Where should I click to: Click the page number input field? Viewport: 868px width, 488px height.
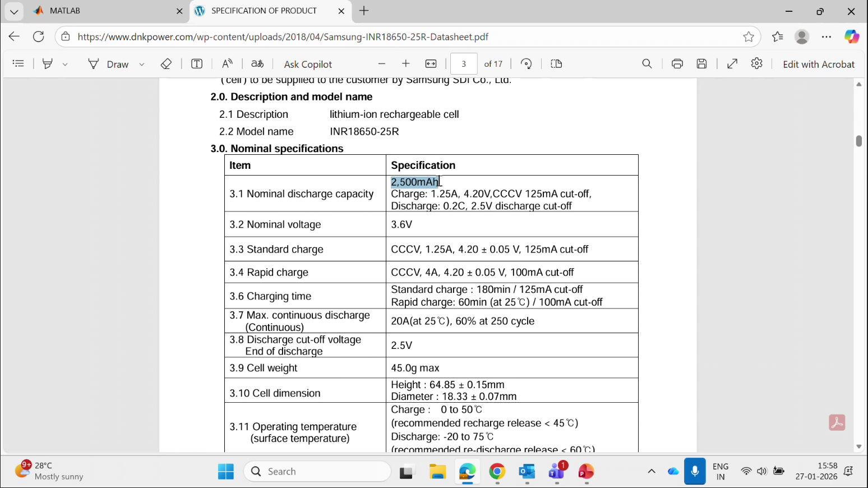pos(464,64)
